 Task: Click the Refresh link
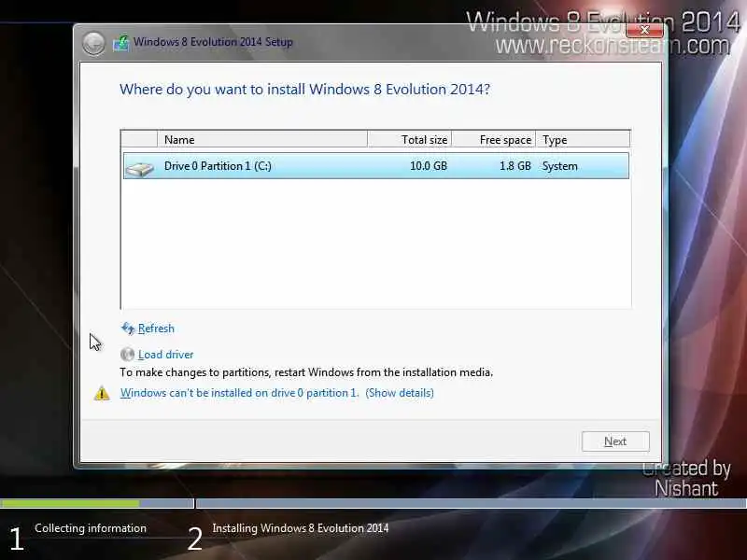pyautogui.click(x=156, y=329)
